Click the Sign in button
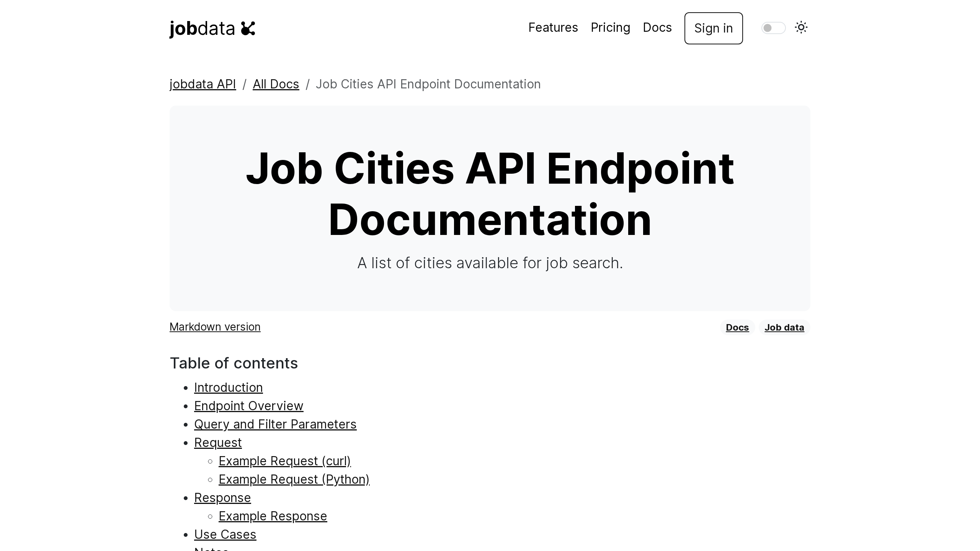980x551 pixels. (714, 28)
